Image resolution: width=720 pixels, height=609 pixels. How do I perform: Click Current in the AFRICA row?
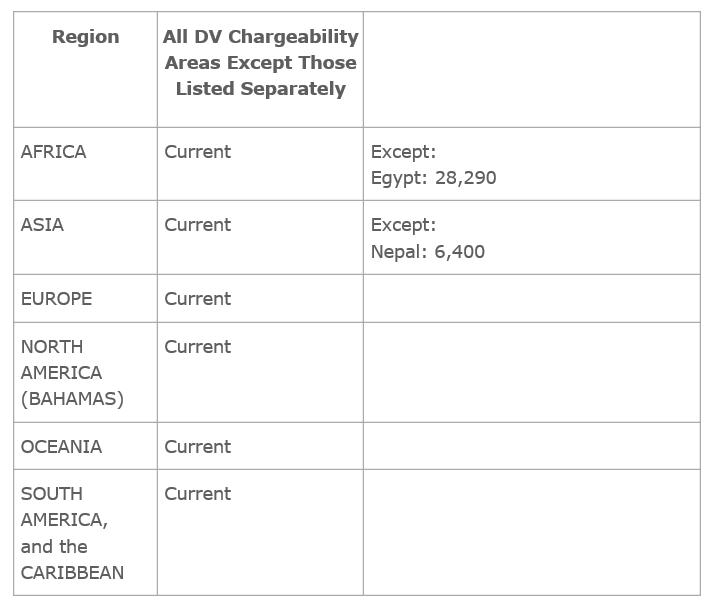(x=197, y=152)
